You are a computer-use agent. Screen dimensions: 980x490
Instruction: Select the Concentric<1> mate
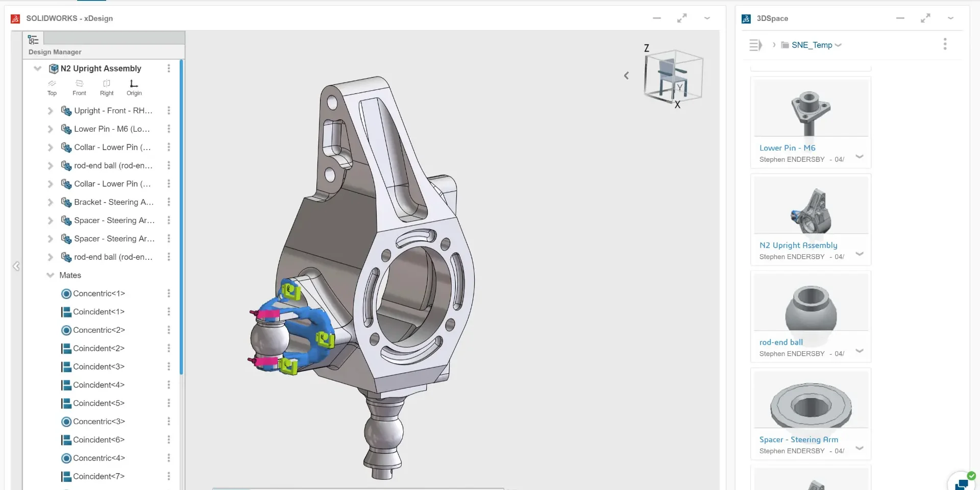pos(99,293)
